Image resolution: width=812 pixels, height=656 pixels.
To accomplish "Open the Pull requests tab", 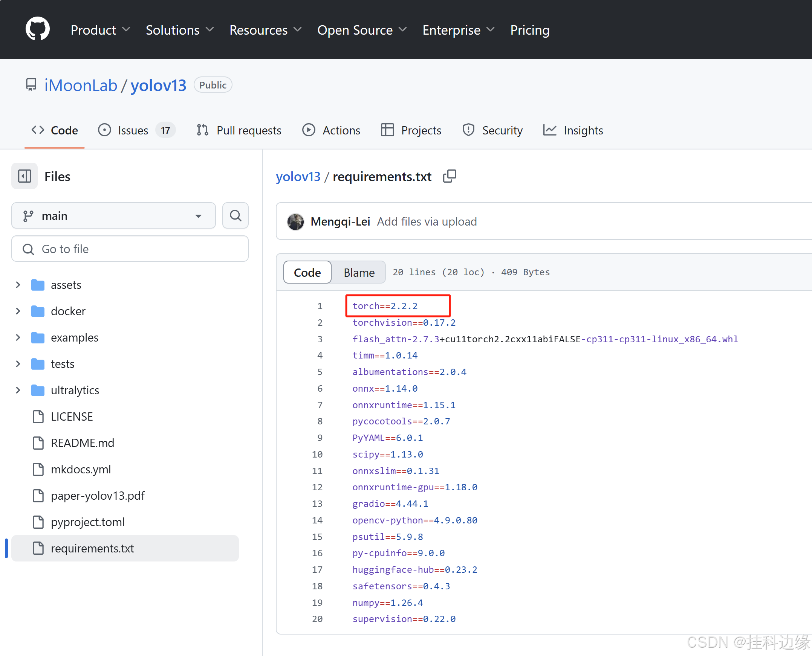I will point(239,130).
